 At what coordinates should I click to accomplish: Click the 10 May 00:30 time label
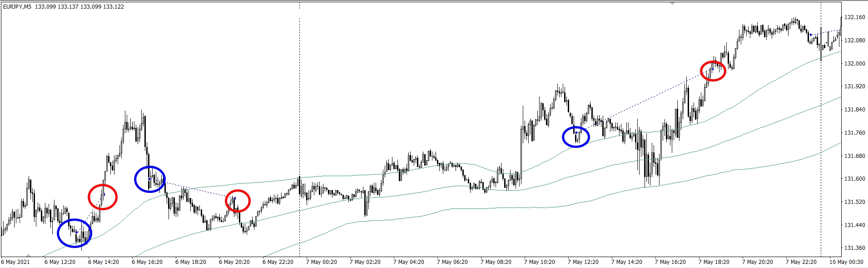(x=846, y=262)
